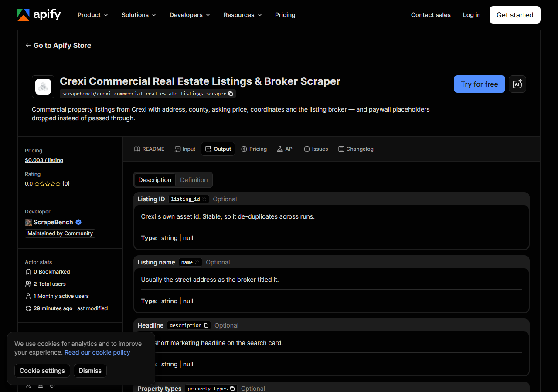
Task: Click the Listing ID field heading
Action: point(151,199)
